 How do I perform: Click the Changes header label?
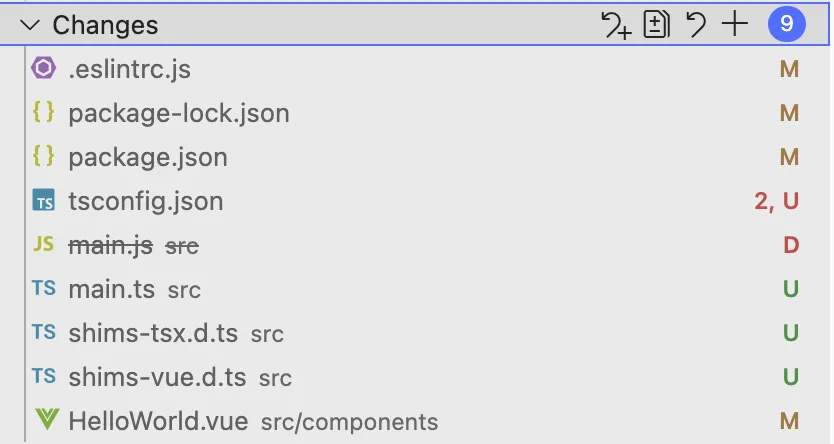105,25
